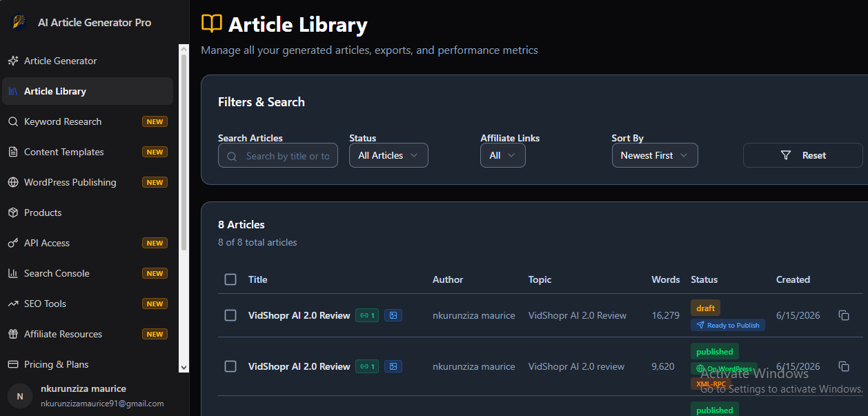
Task: Open the published 9,620-word VidShopr article title
Action: [x=299, y=366]
